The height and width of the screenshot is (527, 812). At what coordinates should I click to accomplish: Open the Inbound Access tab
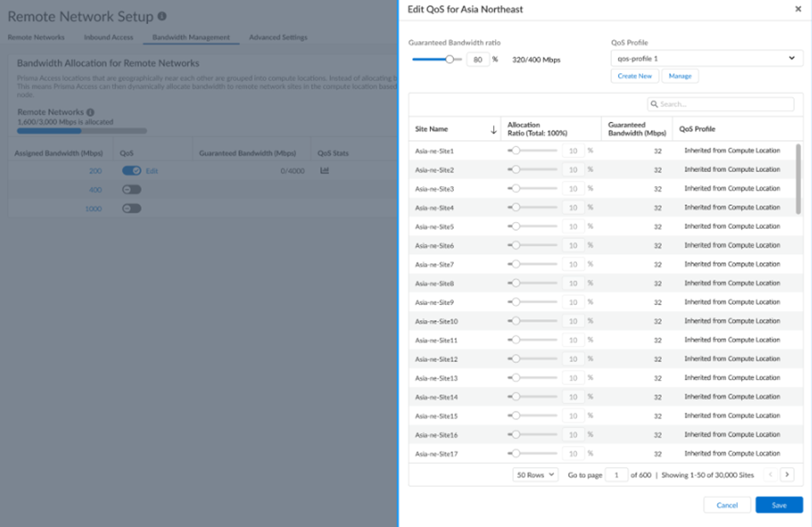point(109,38)
